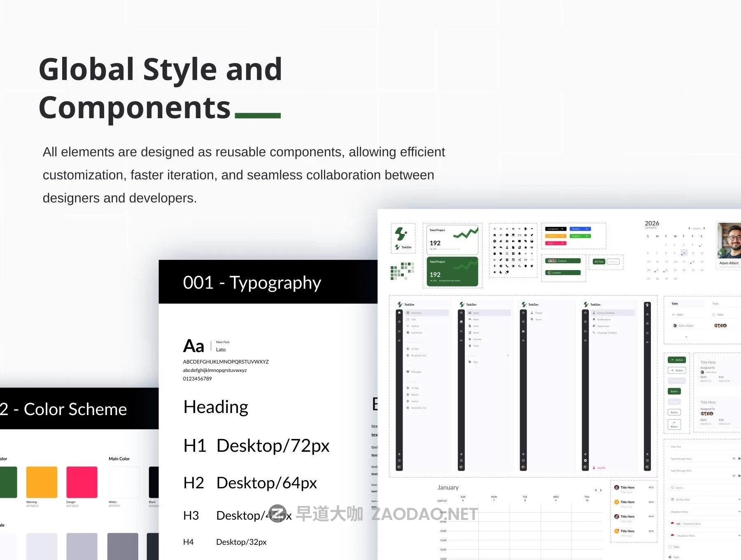The width and height of the screenshot is (741, 560).
Task: Open the black Completed status dropdown
Action: tap(555, 229)
